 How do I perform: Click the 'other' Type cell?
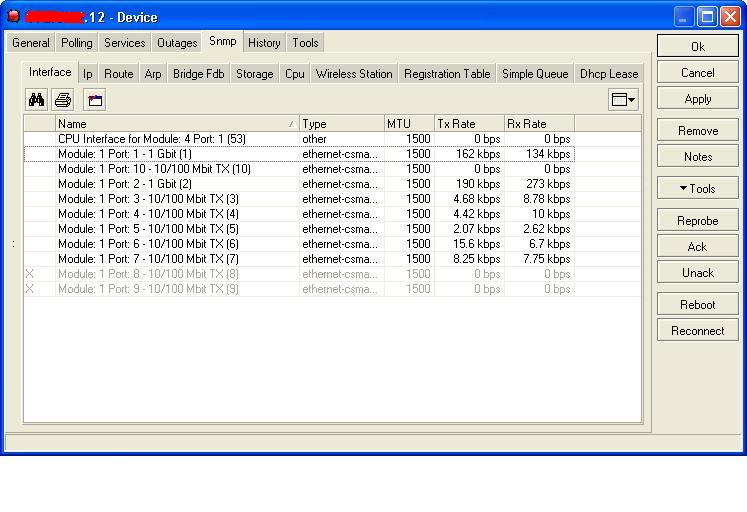tap(342, 139)
